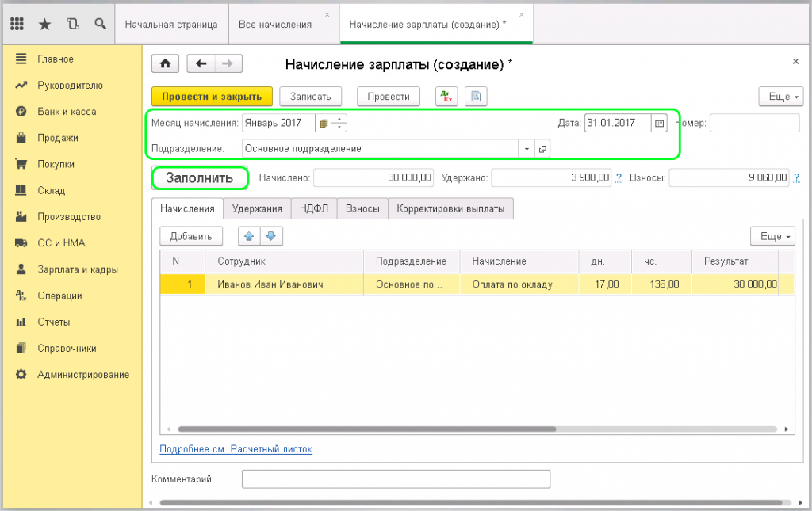Go back with the left arrow
The image size is (812, 511).
point(201,64)
